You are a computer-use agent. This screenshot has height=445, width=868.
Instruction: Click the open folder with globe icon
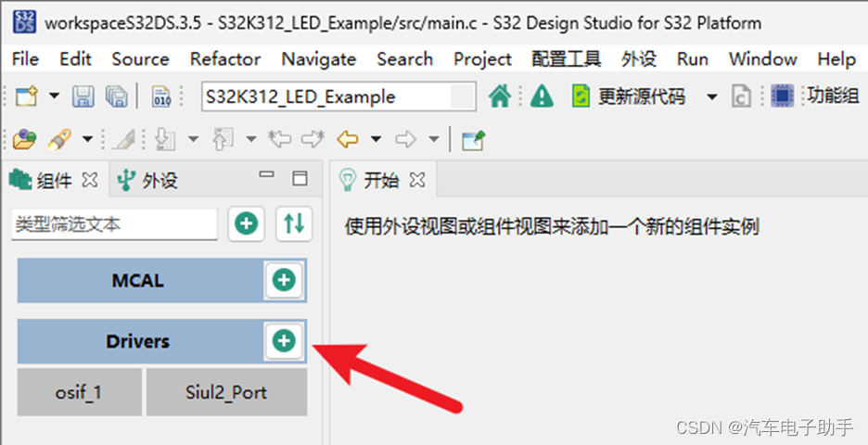tap(25, 139)
